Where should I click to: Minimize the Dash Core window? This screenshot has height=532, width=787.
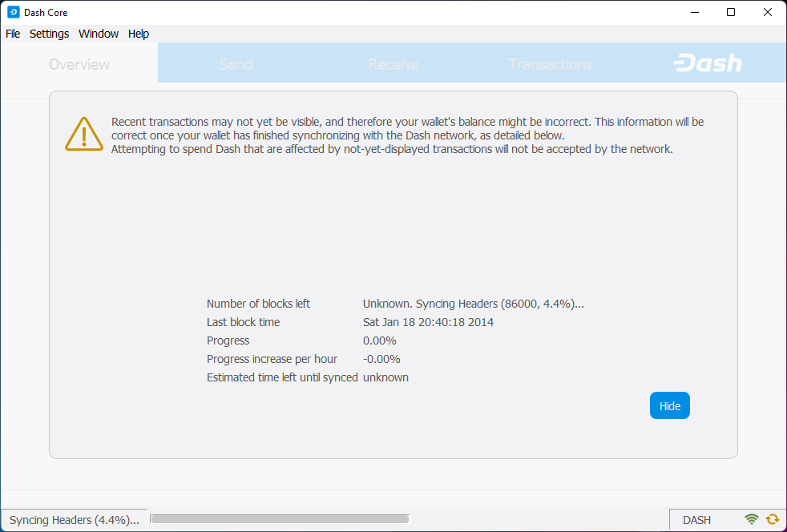click(693, 12)
